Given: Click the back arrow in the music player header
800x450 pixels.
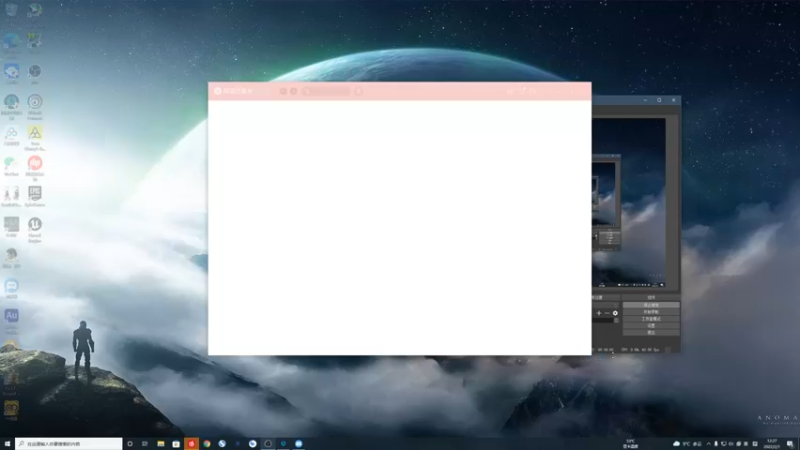Looking at the screenshot, I should click(283, 91).
